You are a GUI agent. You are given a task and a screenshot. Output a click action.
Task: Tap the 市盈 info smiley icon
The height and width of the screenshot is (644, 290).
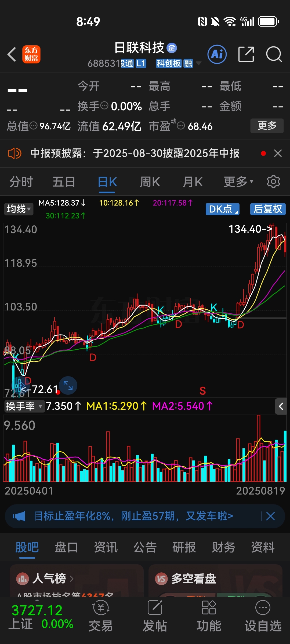(181, 126)
